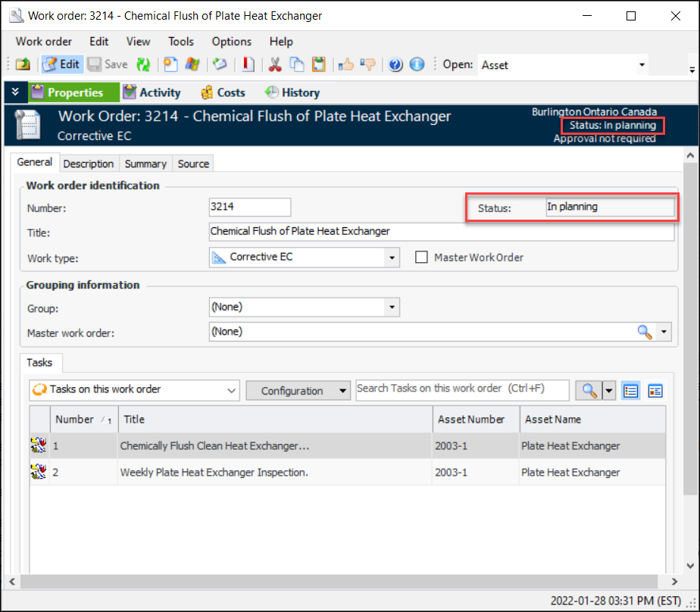Click the thumbs-down reject icon
The image size is (700, 612).
[368, 64]
